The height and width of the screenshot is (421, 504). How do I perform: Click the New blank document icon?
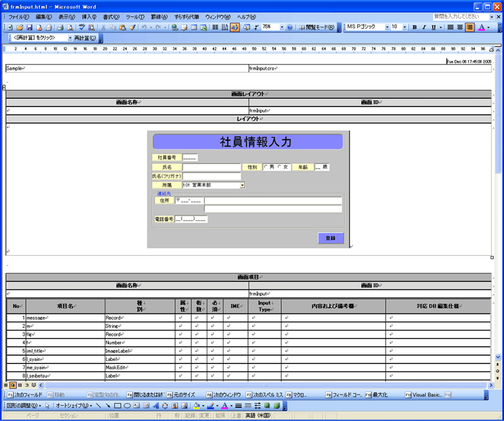click(10, 28)
